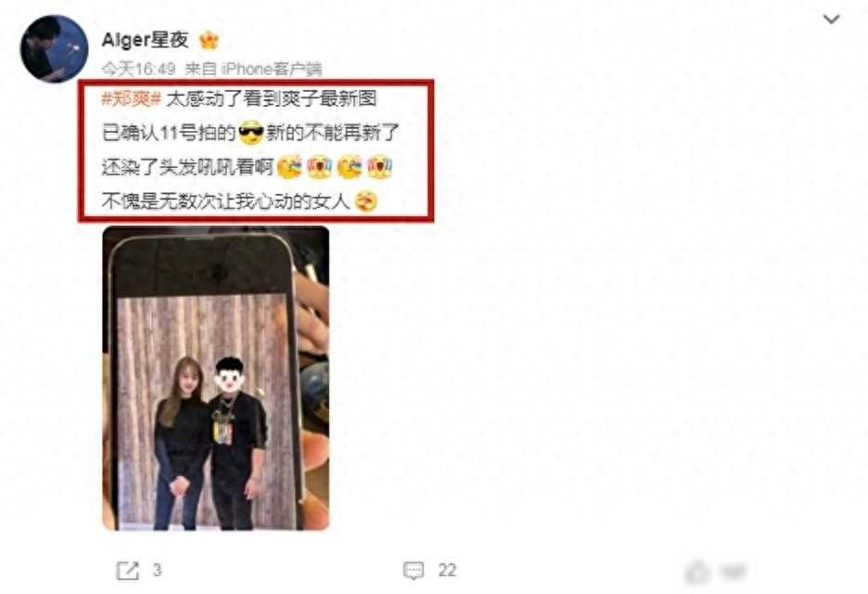The width and height of the screenshot is (868, 594).
Task: Expand the post options chevron menu
Action: 832,19
